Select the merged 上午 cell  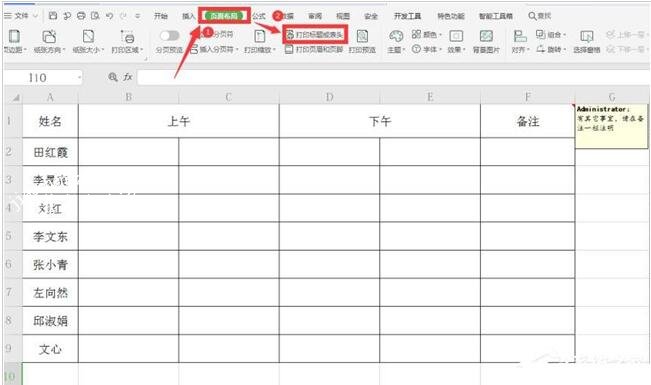point(179,121)
